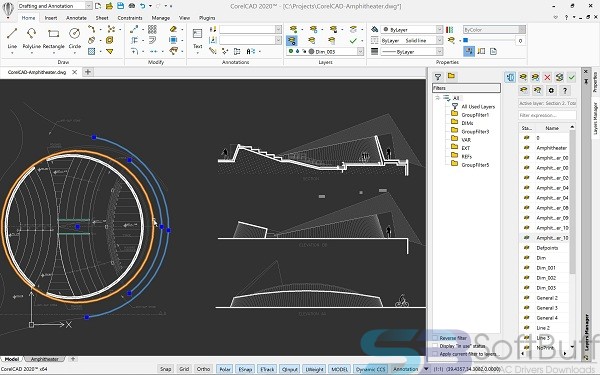
Task: Select the Rectangle tool
Action: tap(54, 38)
